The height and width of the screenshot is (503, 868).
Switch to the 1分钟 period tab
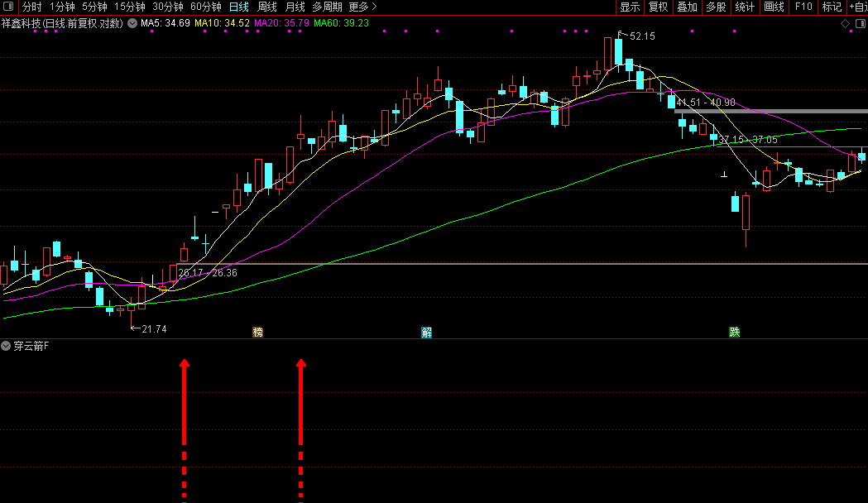pos(62,7)
